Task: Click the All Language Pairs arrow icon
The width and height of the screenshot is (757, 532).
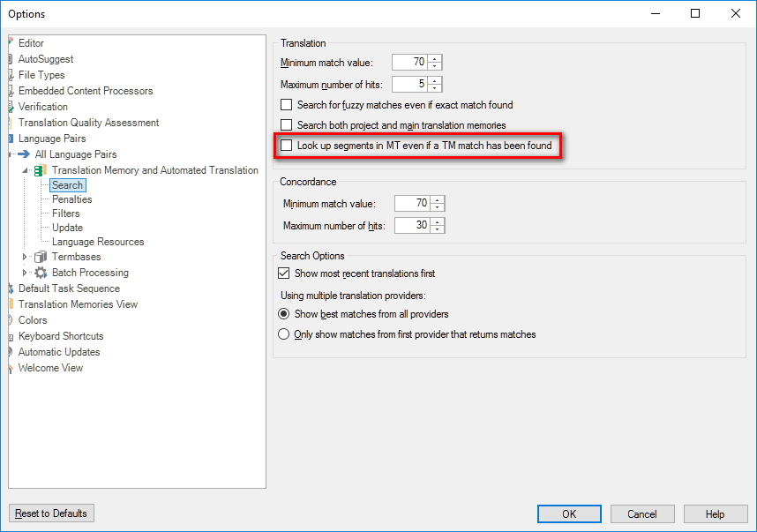Action: [x=24, y=154]
